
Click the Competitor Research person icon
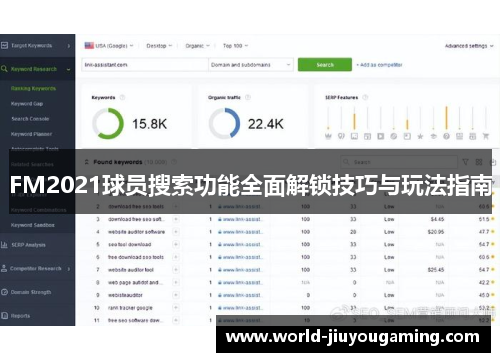click(x=4, y=268)
